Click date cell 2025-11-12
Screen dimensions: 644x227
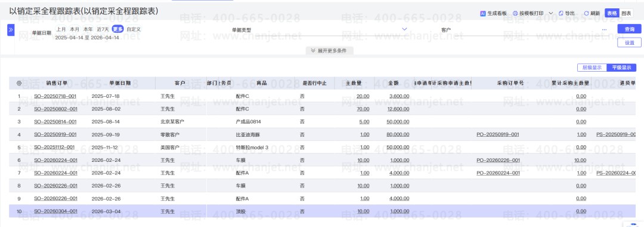[x=106, y=147]
